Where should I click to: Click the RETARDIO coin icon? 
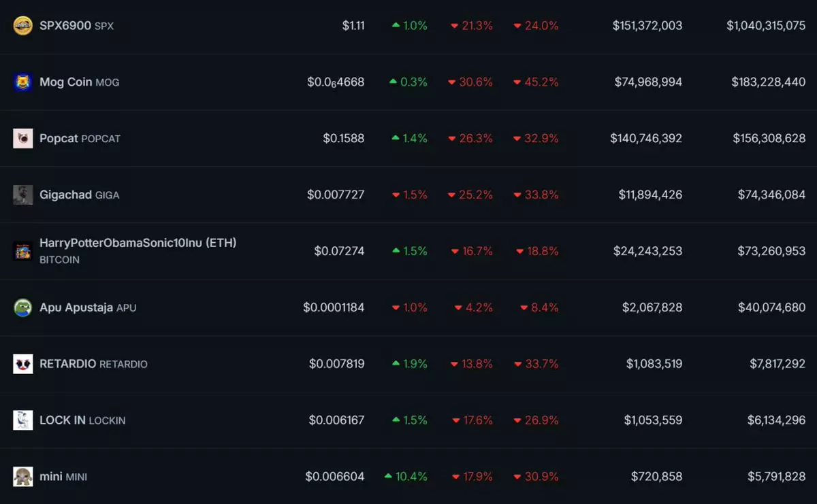click(x=23, y=364)
